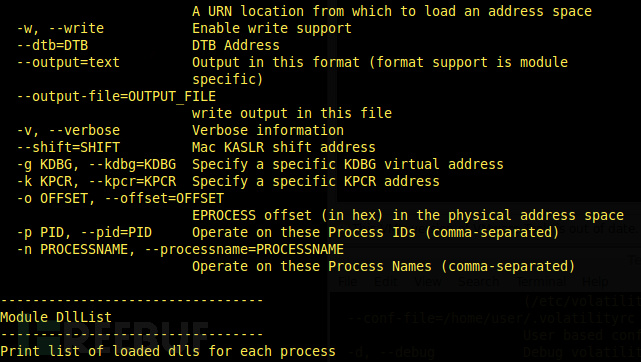Select 'Specify a specific KPCR address' text

pos(316,181)
